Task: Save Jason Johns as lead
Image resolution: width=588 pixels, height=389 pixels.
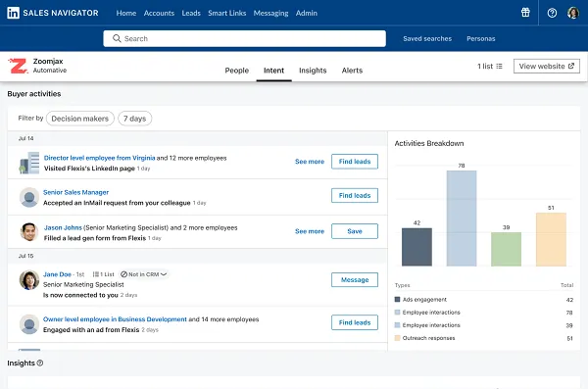Action: 355,231
